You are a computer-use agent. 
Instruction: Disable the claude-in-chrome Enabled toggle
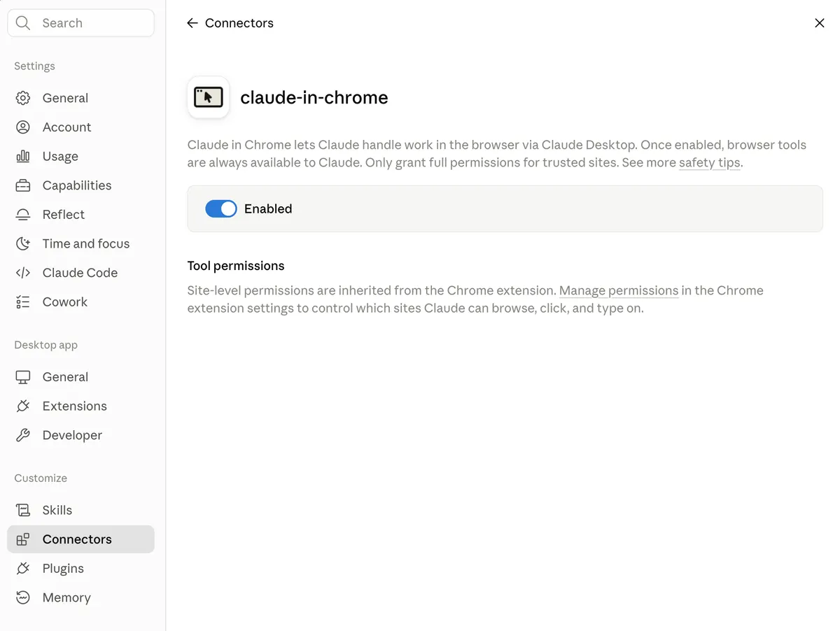coord(221,208)
